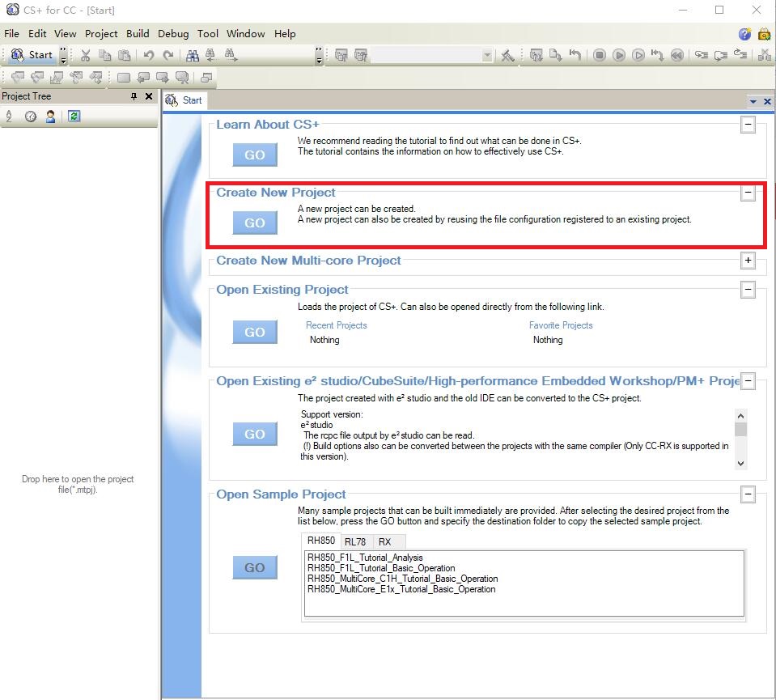This screenshot has width=776, height=700.
Task: Click the Rebuild Project icon
Action: pos(361,55)
